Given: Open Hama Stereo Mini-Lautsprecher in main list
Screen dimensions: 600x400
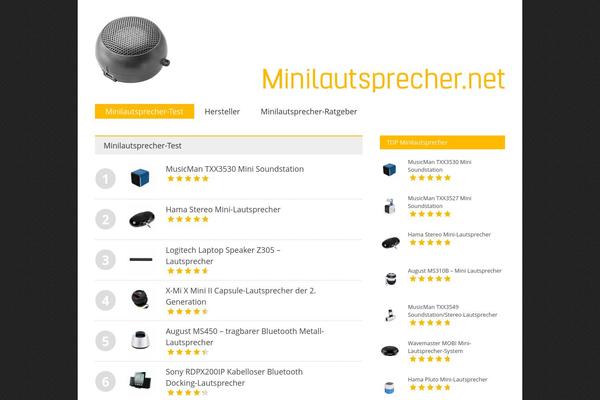Looking at the screenshot, I should pyautogui.click(x=223, y=209).
